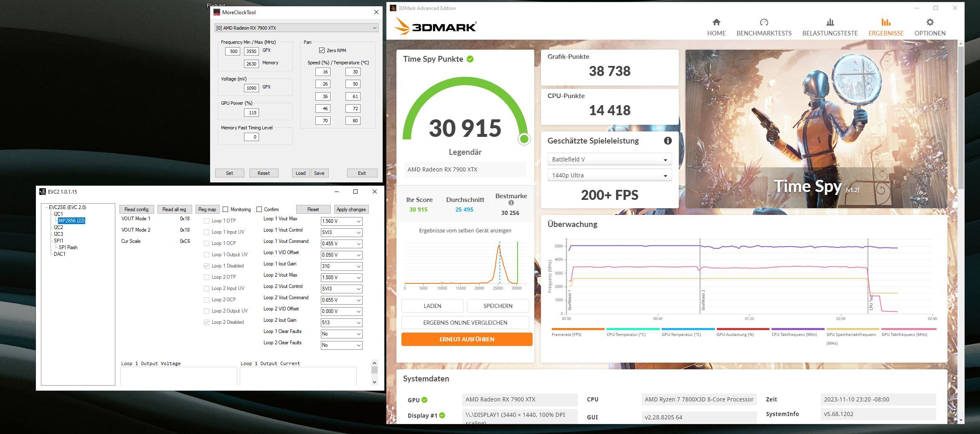Open the GPU selector dropdown in MoreClockTool
The width and height of the screenshot is (980, 434).
[296, 28]
